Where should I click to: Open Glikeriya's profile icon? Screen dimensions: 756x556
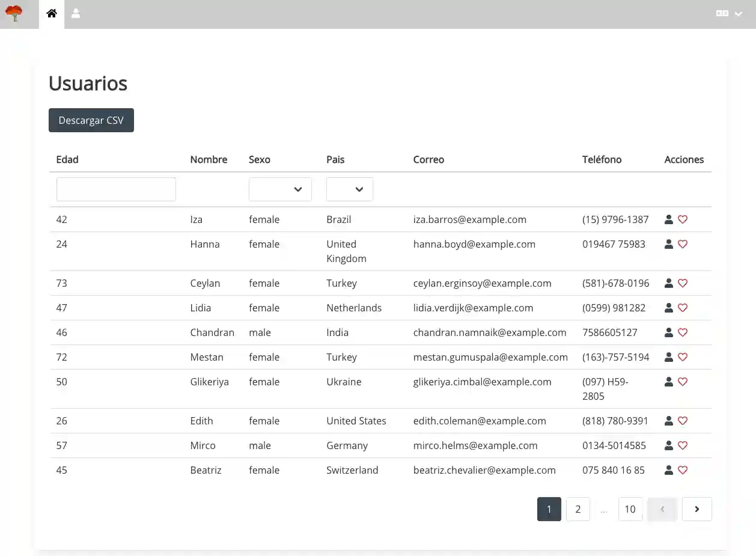pos(669,382)
